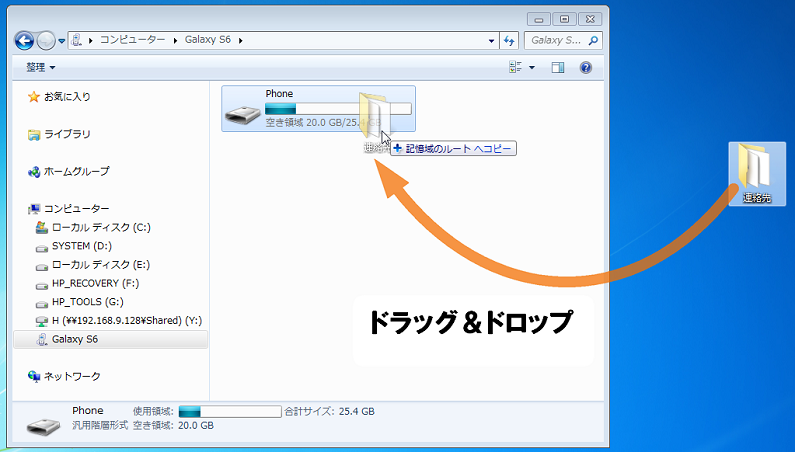795x452 pixels.
Task: Open the recent pages dropdown arrow
Action: tap(61, 41)
